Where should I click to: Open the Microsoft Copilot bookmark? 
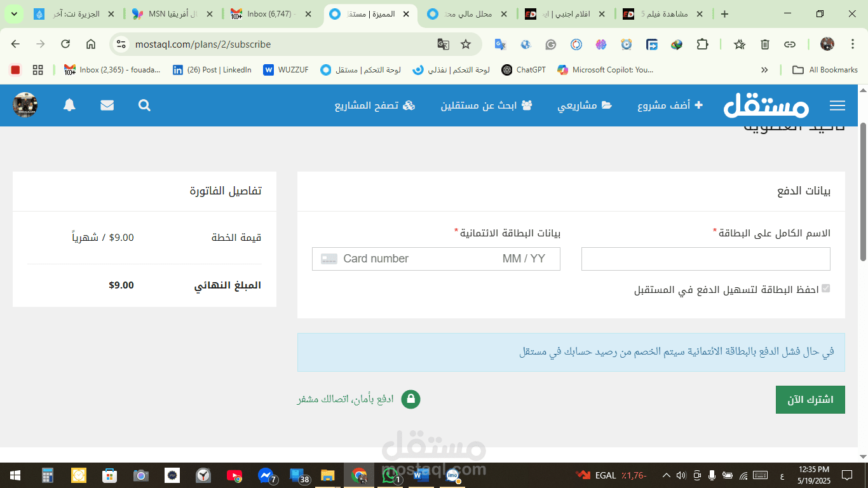606,70
